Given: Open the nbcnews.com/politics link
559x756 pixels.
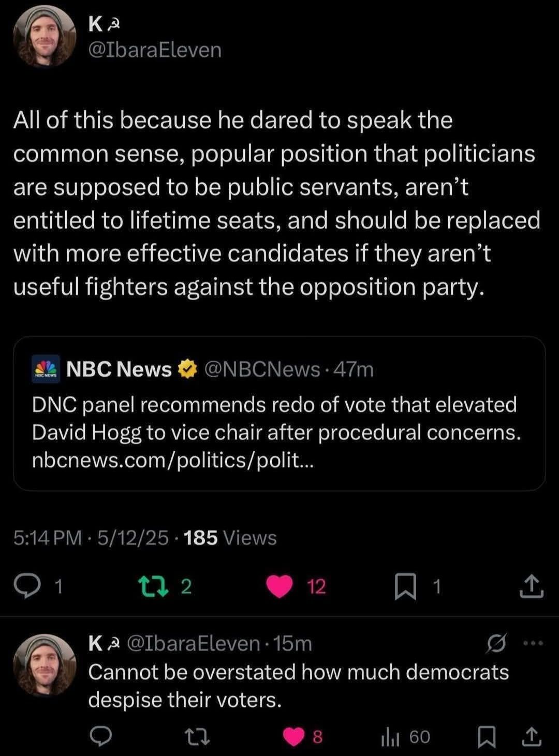Looking at the screenshot, I should click(x=173, y=459).
